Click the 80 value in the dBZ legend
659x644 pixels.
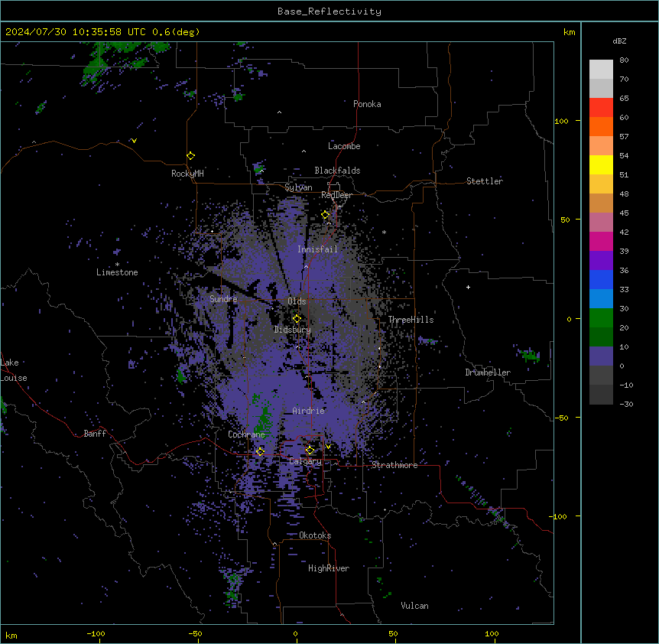pos(624,60)
